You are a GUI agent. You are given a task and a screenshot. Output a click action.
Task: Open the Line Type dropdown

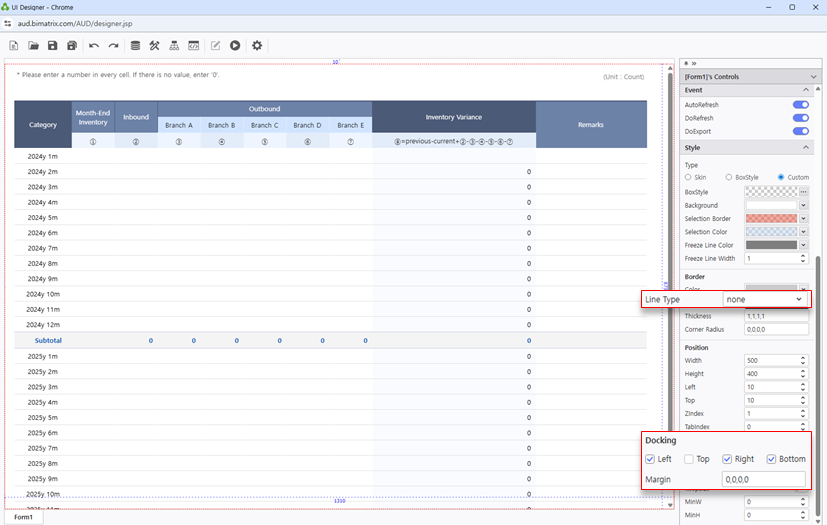pyautogui.click(x=765, y=300)
